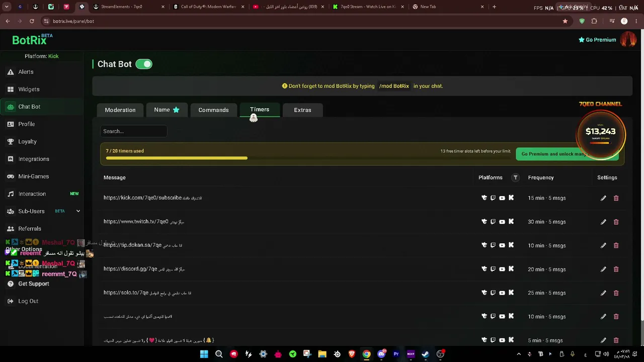Switch to the Commands tab
The height and width of the screenshot is (362, 644).
click(213, 110)
